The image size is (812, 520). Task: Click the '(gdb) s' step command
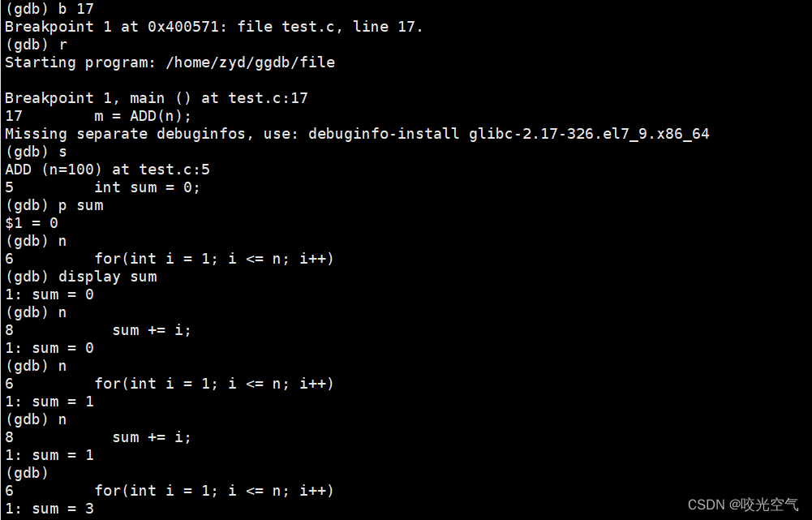tap(36, 152)
